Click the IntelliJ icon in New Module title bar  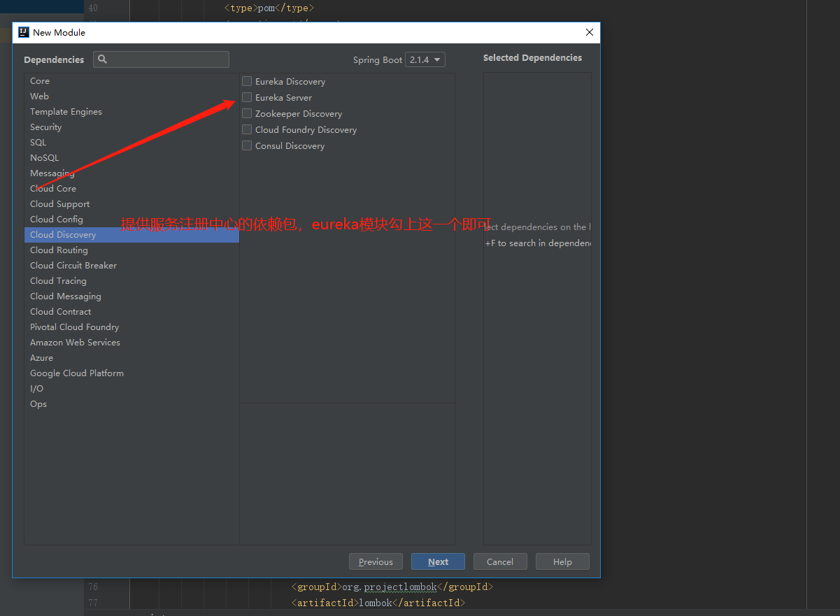pyautogui.click(x=23, y=32)
